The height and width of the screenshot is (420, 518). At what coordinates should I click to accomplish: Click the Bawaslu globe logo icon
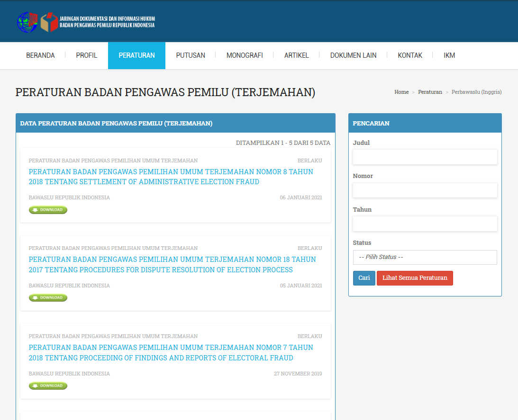(x=27, y=21)
